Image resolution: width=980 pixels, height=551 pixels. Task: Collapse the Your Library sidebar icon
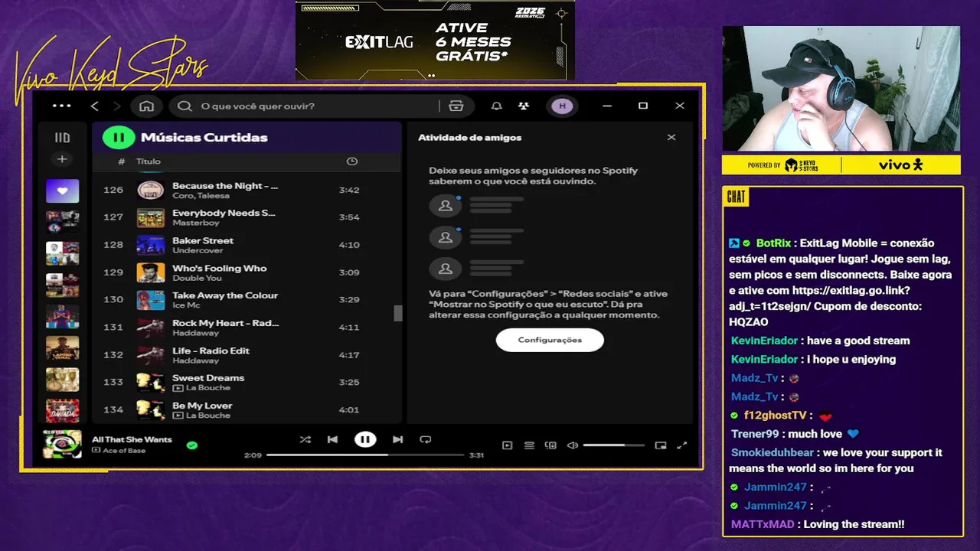(62, 138)
